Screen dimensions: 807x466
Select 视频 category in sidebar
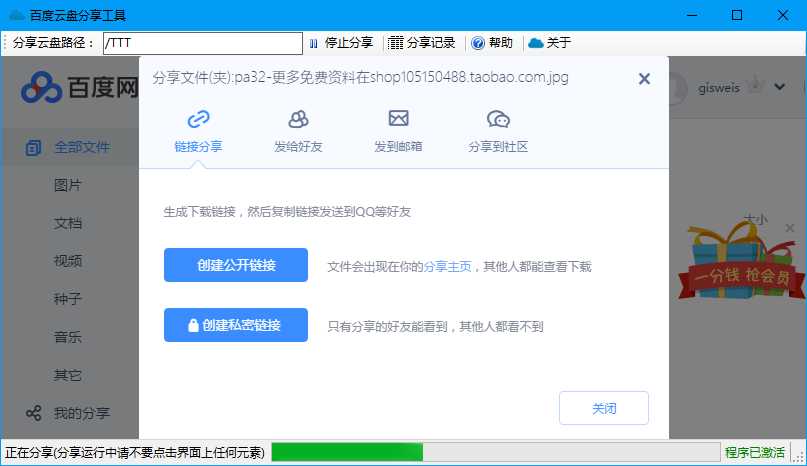(68, 261)
